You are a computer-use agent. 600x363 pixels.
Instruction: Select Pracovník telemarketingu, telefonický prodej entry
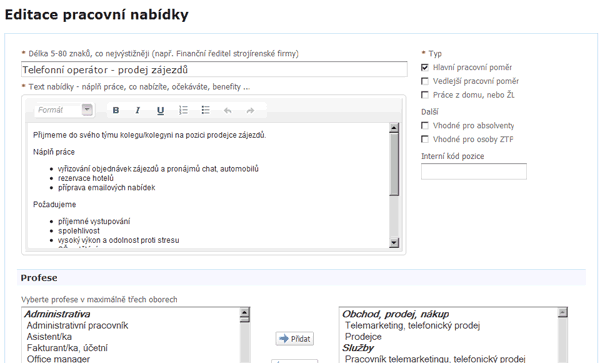point(435,359)
